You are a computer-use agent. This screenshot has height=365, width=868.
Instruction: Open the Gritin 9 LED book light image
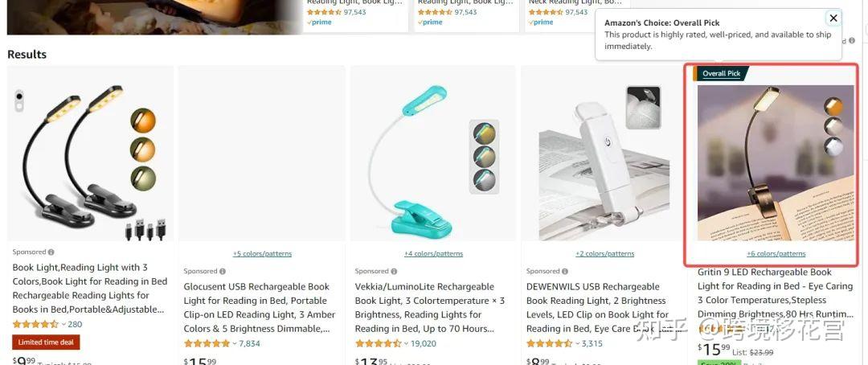tap(776, 163)
